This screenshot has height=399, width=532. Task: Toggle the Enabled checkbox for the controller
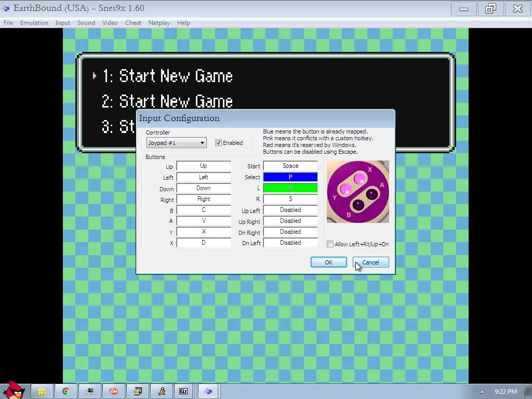click(x=218, y=143)
